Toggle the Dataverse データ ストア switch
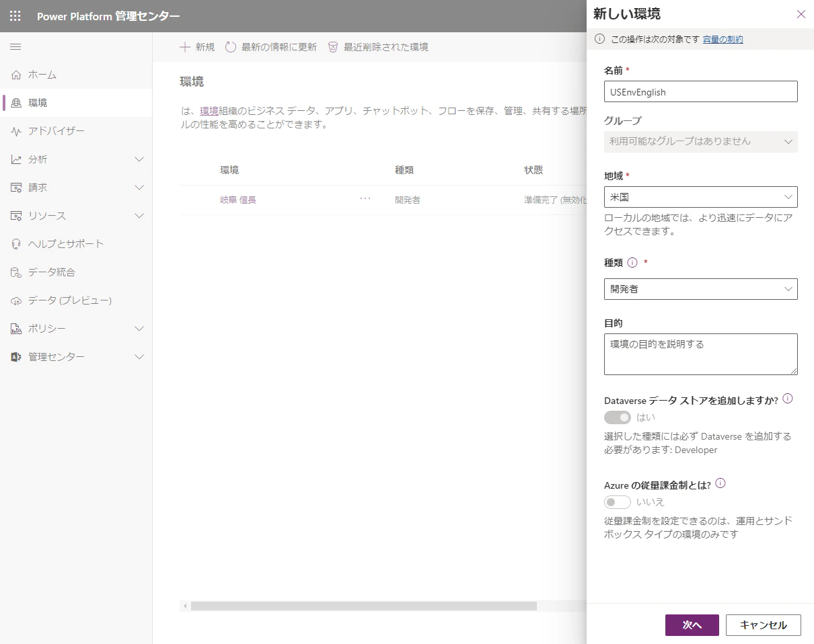 point(618,417)
